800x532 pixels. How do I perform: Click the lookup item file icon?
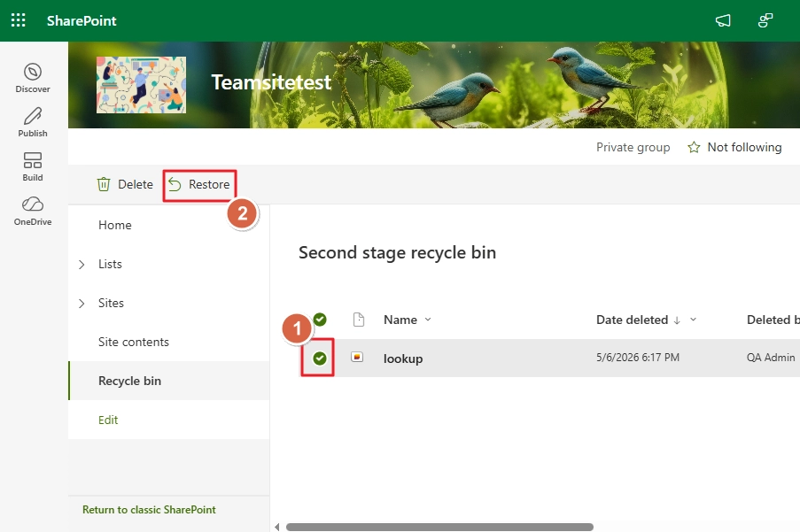tap(357, 358)
